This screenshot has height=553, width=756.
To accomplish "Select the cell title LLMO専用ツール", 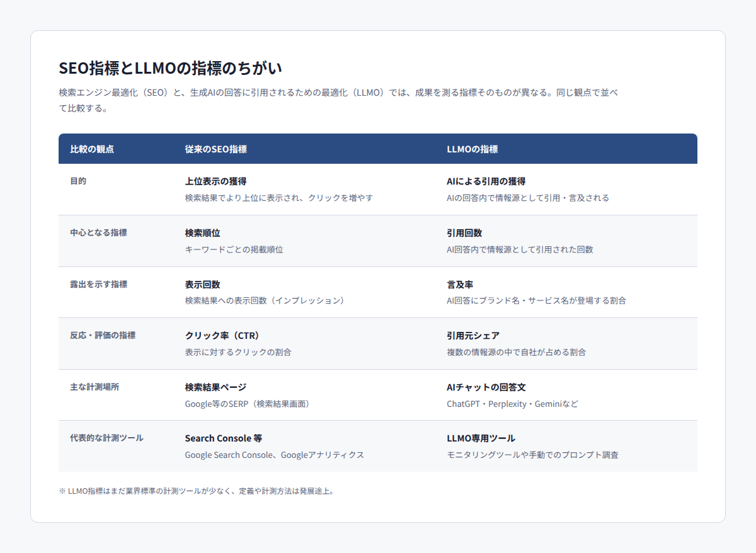I will coord(481,438).
